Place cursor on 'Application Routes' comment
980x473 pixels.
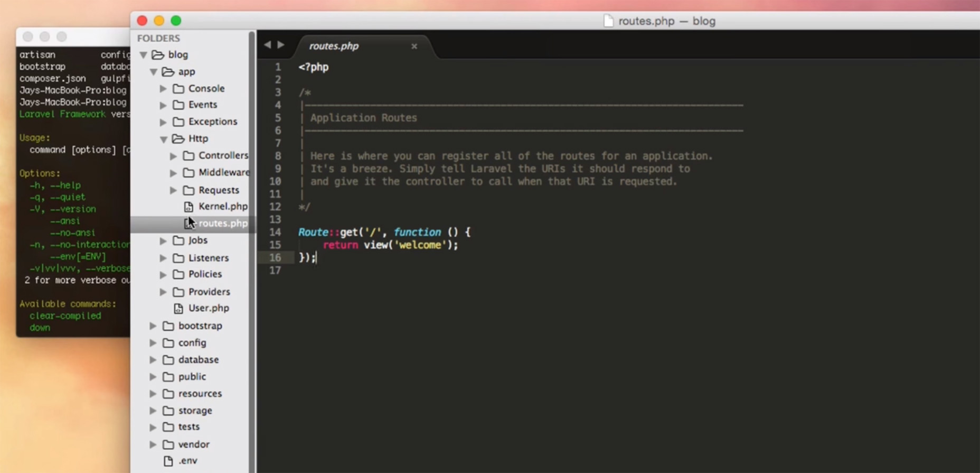[x=363, y=118]
